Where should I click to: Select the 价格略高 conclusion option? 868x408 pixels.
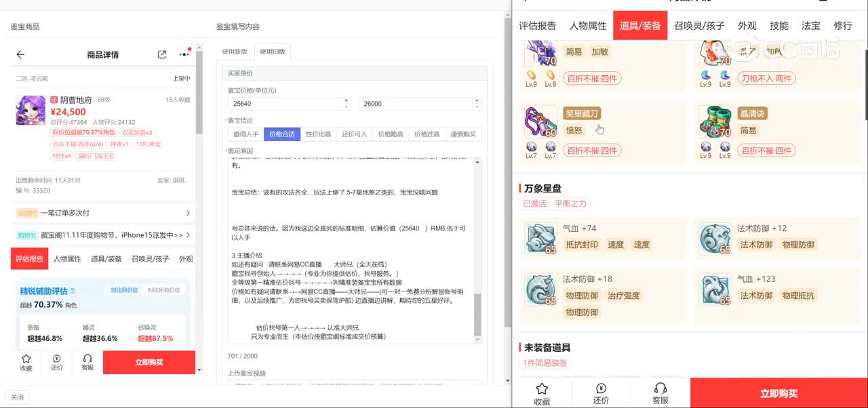(391, 134)
